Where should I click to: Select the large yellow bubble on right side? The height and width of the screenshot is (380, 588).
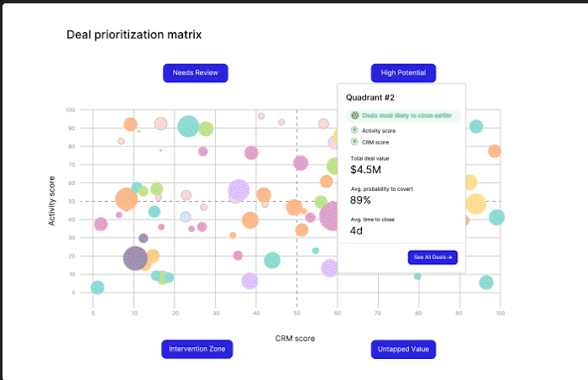click(x=476, y=204)
